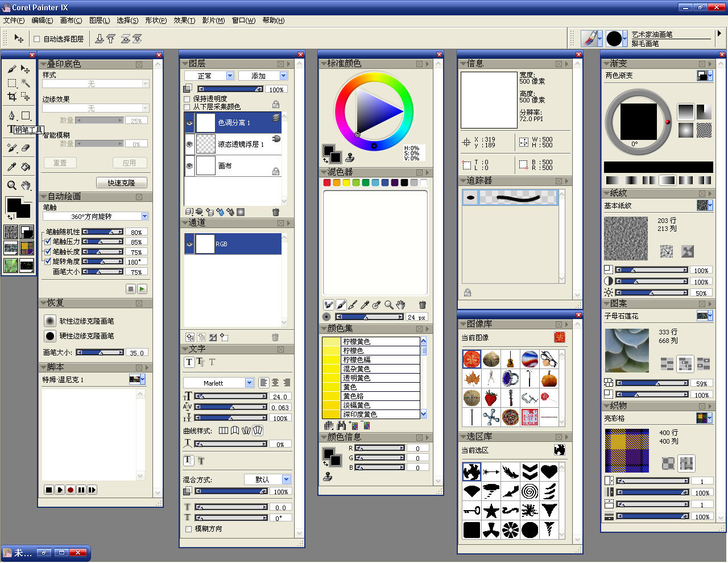Uncheck the 旋转角度 checkbox
Image resolution: width=728 pixels, height=563 pixels.
(x=48, y=262)
